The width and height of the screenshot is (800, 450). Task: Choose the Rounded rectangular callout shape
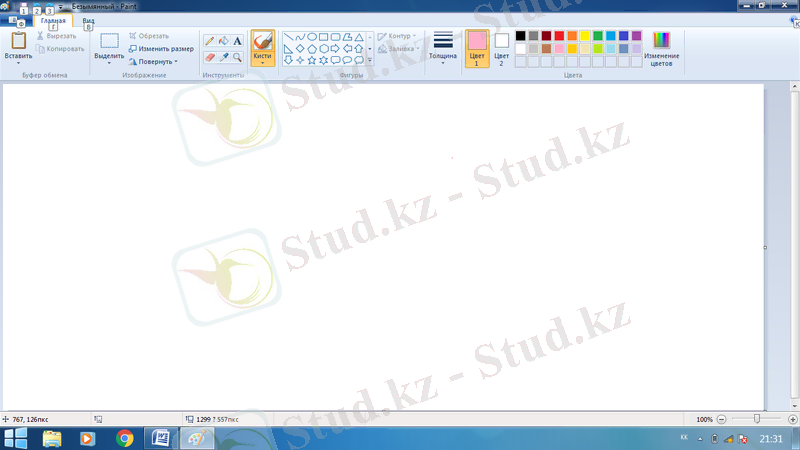click(335, 60)
